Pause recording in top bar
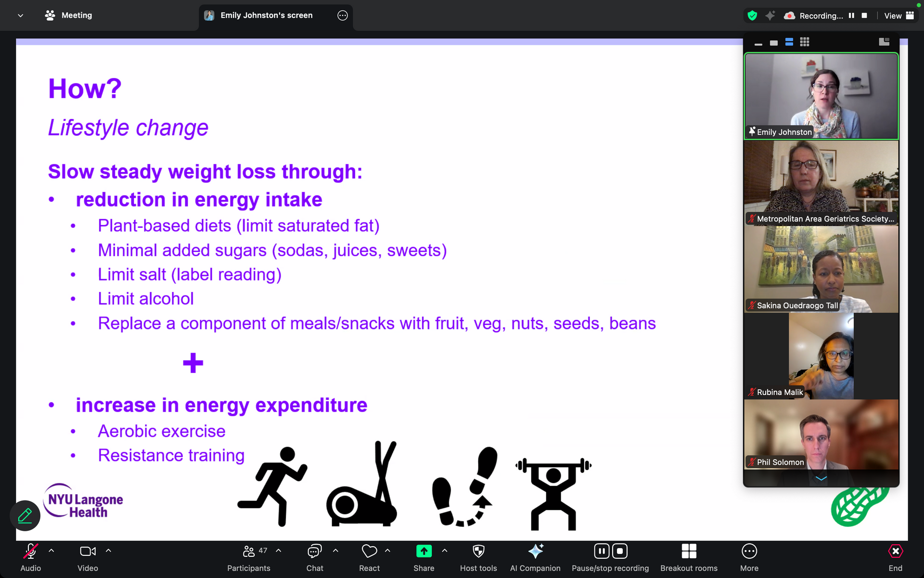 (x=851, y=15)
